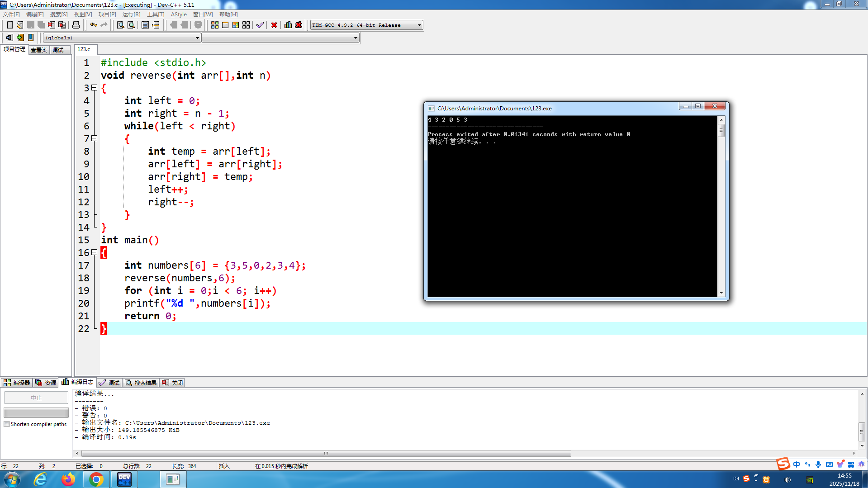The image size is (868, 488).
Task: Open the 编辑[E] menu
Action: coord(35,14)
